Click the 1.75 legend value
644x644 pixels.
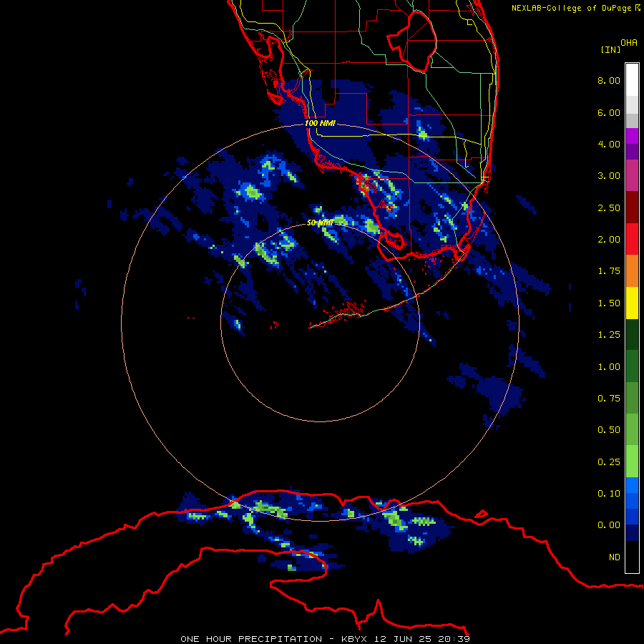click(609, 271)
